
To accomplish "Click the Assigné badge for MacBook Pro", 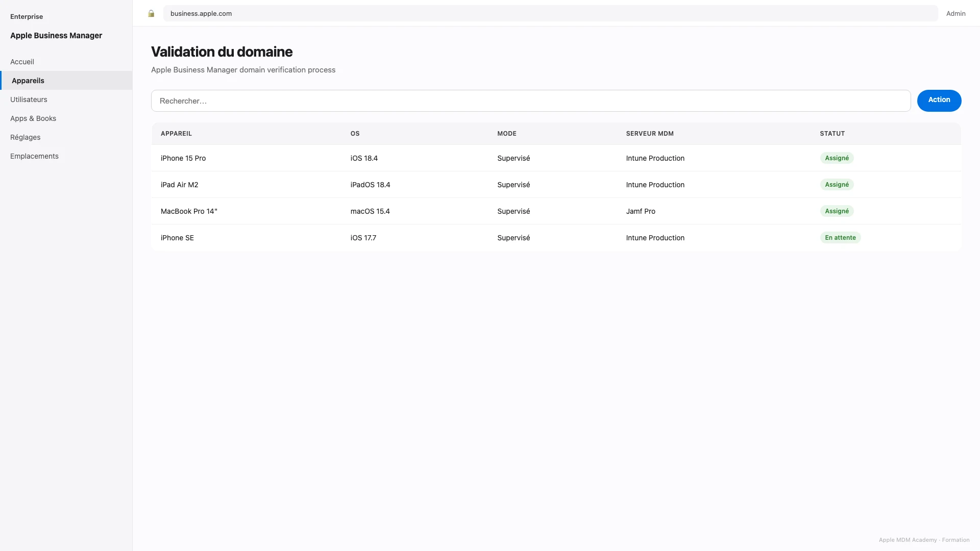I will click(837, 211).
